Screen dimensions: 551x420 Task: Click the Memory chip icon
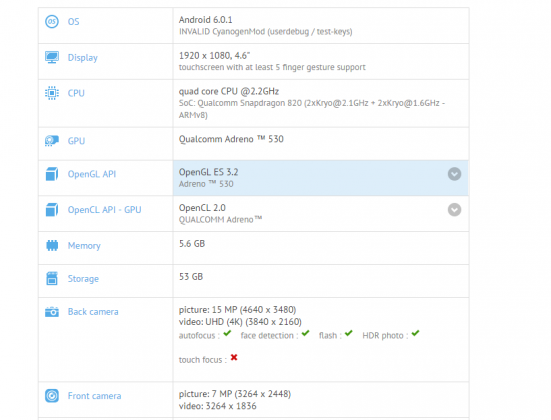[x=52, y=245]
